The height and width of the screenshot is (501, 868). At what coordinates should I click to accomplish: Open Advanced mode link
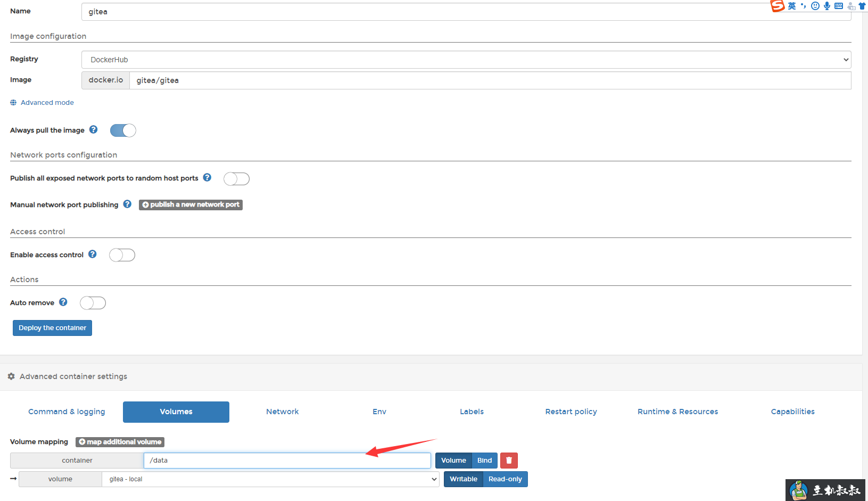coord(47,103)
